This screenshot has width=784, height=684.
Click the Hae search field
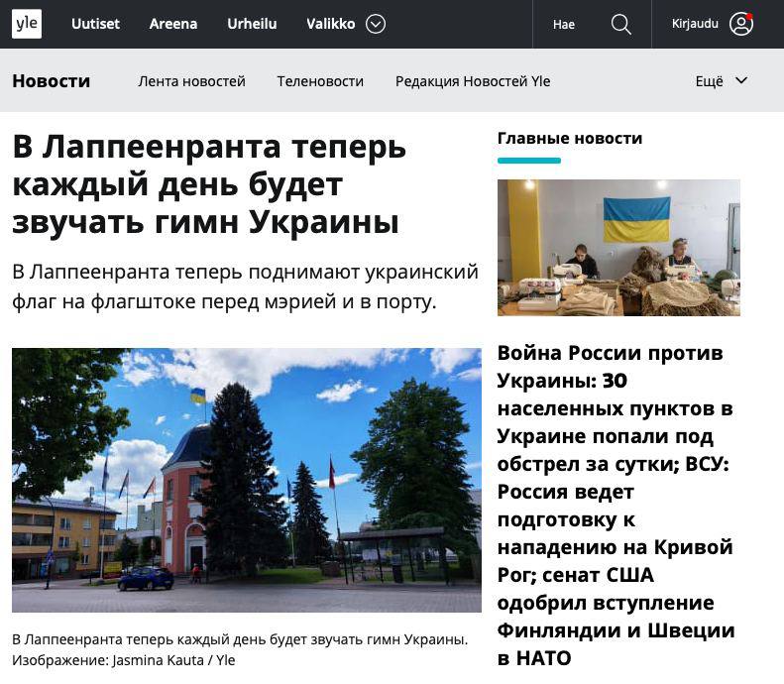coord(564,25)
